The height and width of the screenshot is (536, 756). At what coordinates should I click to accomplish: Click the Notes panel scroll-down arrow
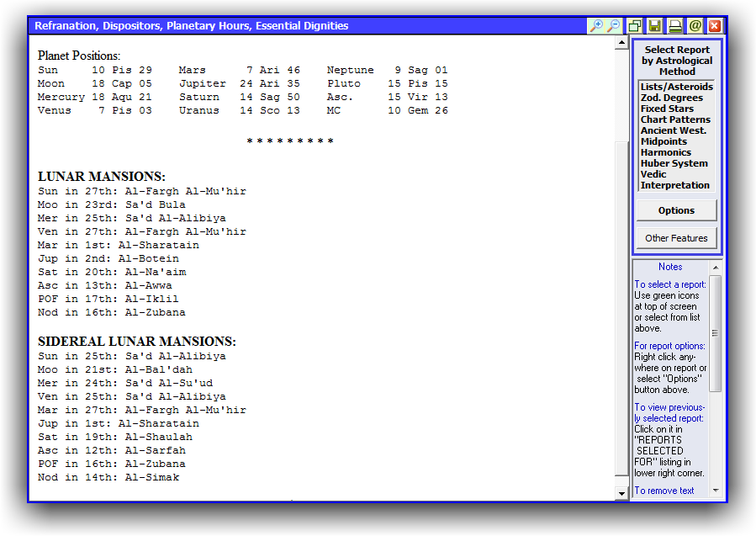pos(716,491)
